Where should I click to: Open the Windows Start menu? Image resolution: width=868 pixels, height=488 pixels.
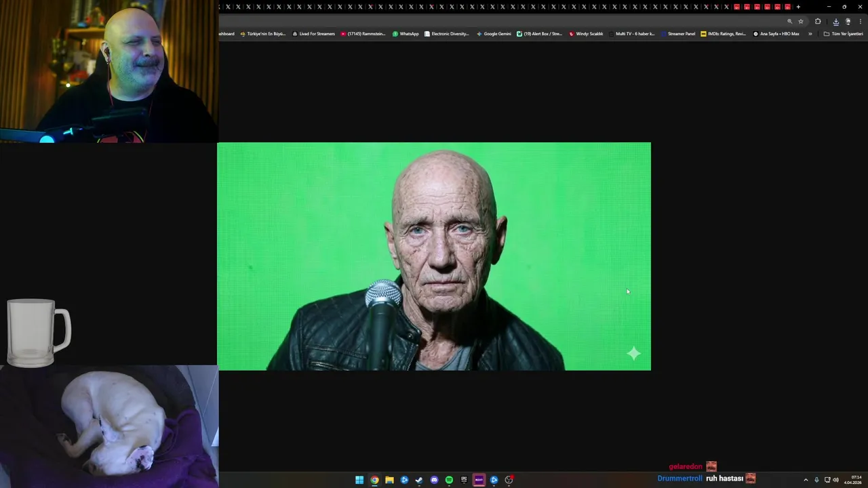coord(359,480)
